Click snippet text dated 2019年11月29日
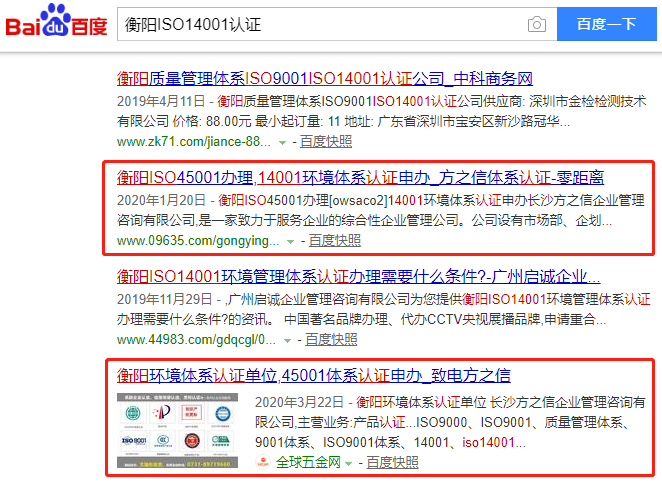The width and height of the screenshot is (662, 487). click(x=383, y=310)
